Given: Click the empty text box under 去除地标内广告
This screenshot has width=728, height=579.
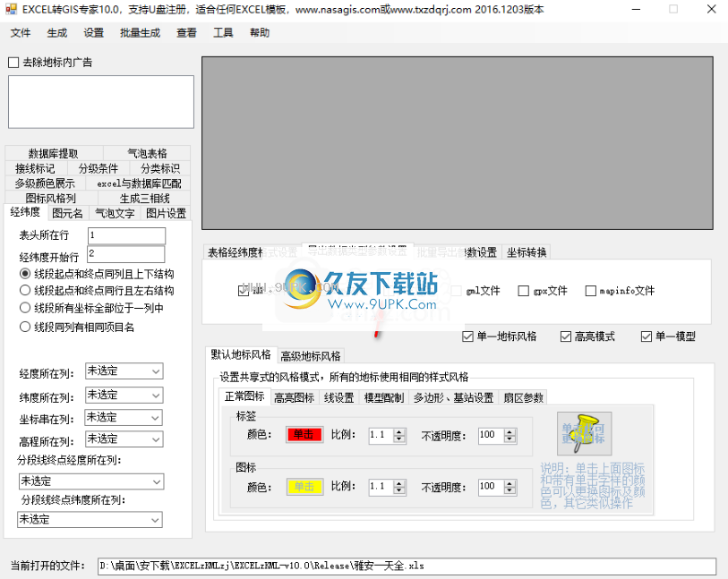Looking at the screenshot, I should [x=101, y=102].
